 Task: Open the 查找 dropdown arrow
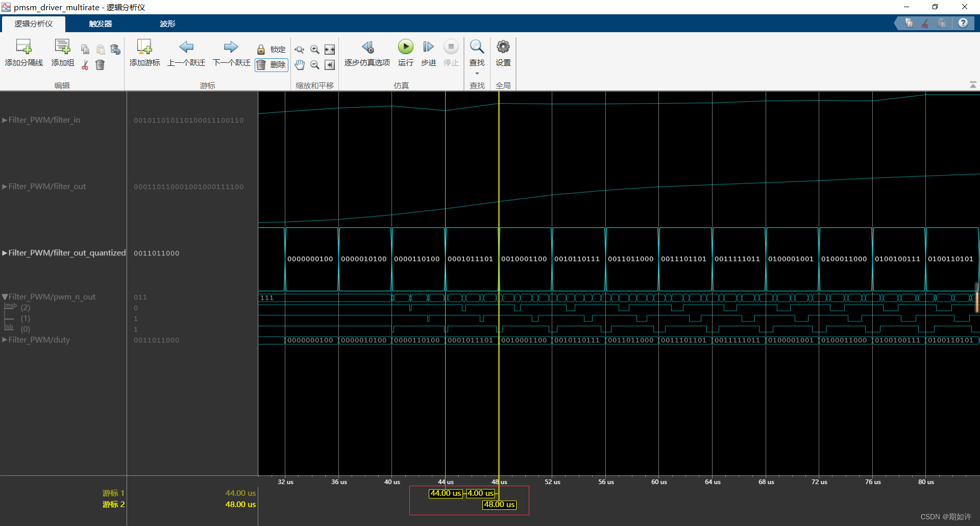pyautogui.click(x=477, y=74)
